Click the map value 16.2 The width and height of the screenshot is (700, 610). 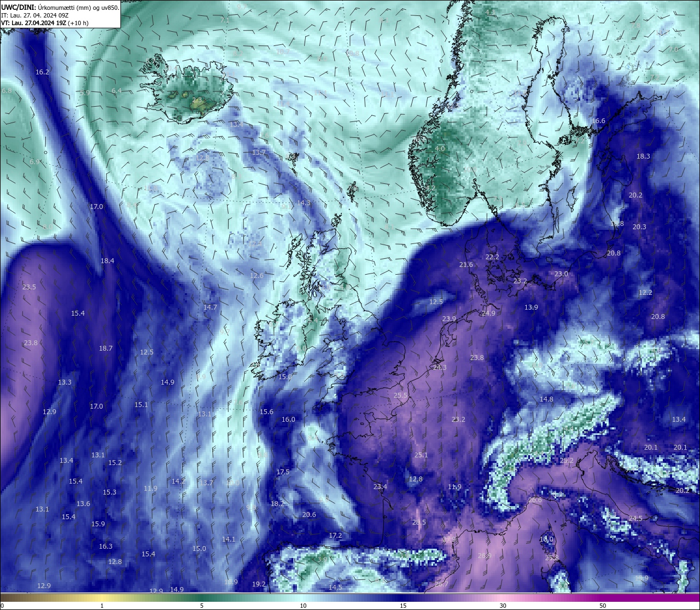42,72
